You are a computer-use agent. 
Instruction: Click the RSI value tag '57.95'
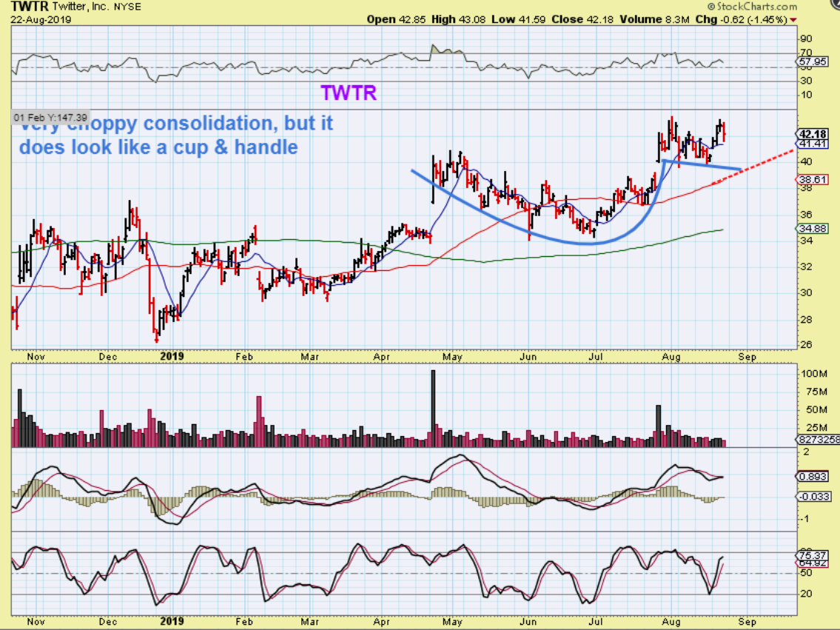813,62
